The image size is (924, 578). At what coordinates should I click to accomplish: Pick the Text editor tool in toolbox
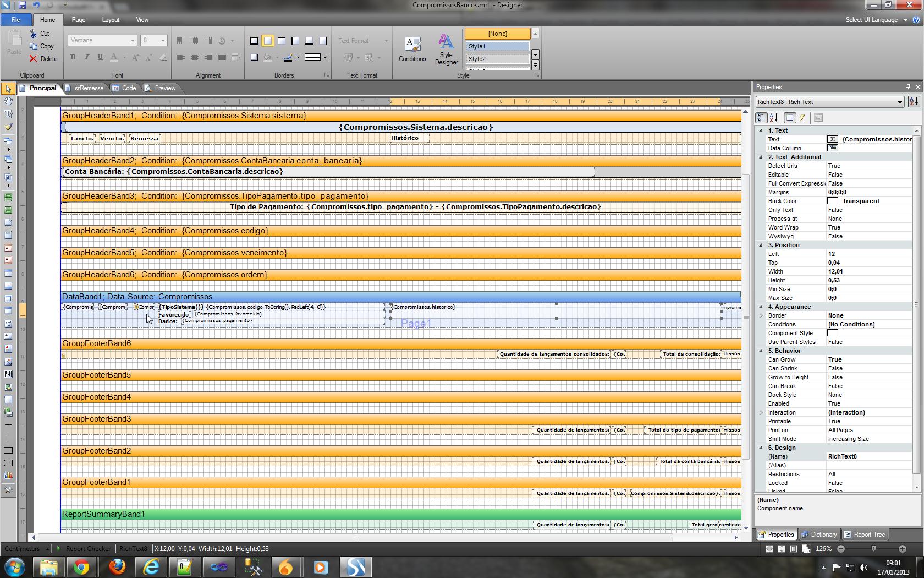(8, 114)
